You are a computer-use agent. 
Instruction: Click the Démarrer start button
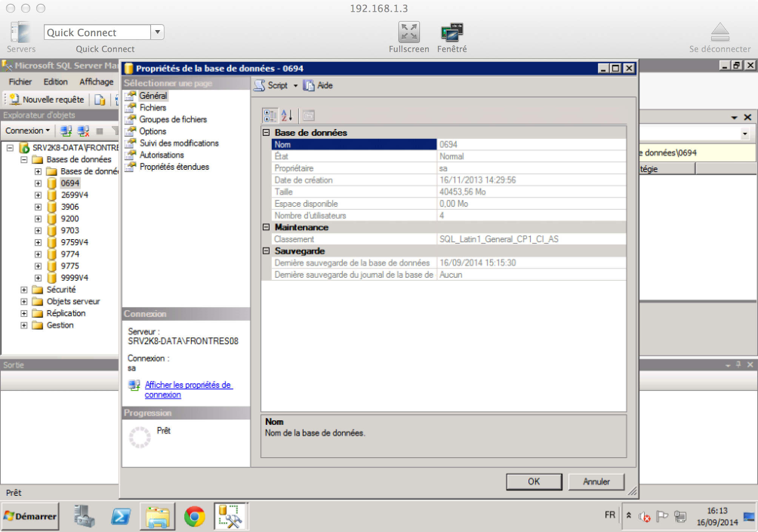click(30, 516)
